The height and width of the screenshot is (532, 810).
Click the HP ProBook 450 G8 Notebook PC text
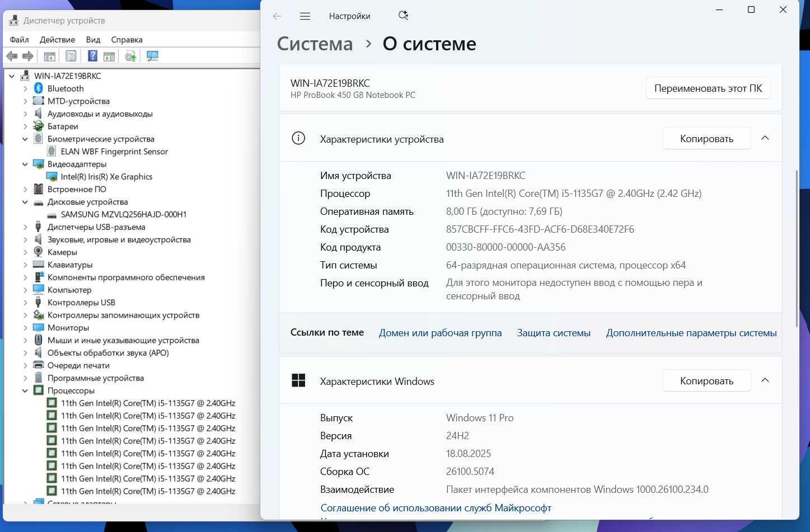click(353, 95)
